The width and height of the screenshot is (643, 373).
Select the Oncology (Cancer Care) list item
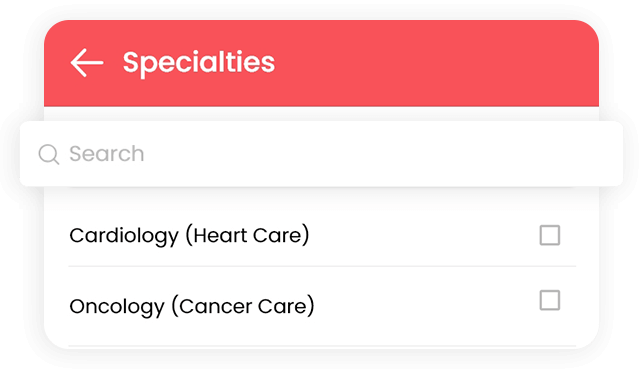(x=322, y=306)
